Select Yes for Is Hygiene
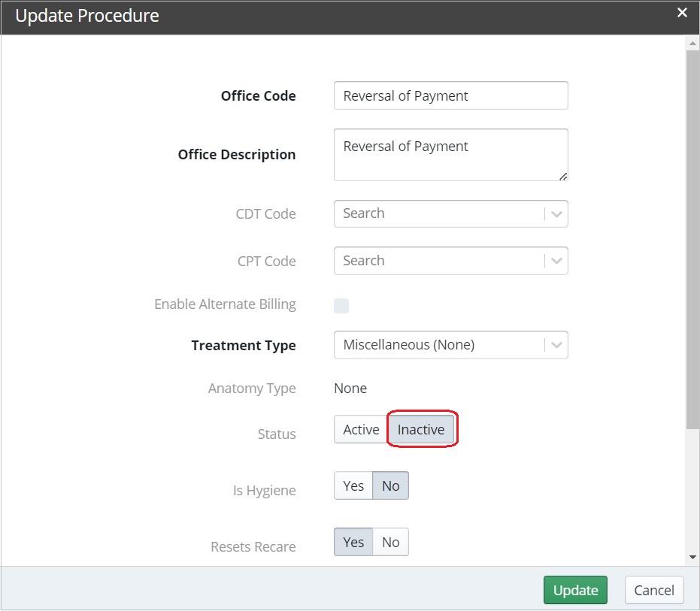 [353, 486]
